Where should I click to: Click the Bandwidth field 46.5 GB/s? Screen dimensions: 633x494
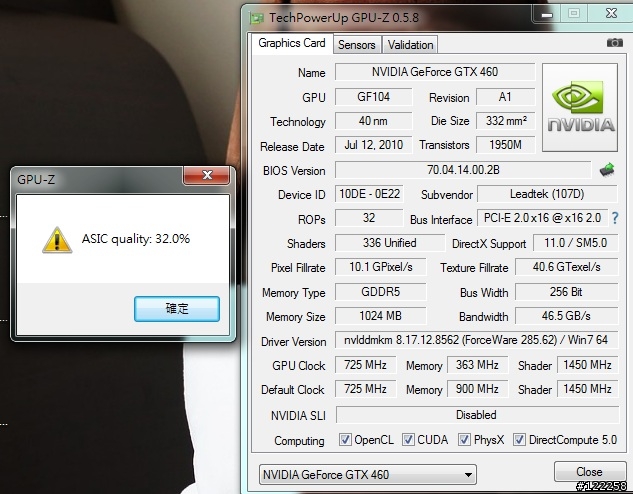[x=566, y=316]
